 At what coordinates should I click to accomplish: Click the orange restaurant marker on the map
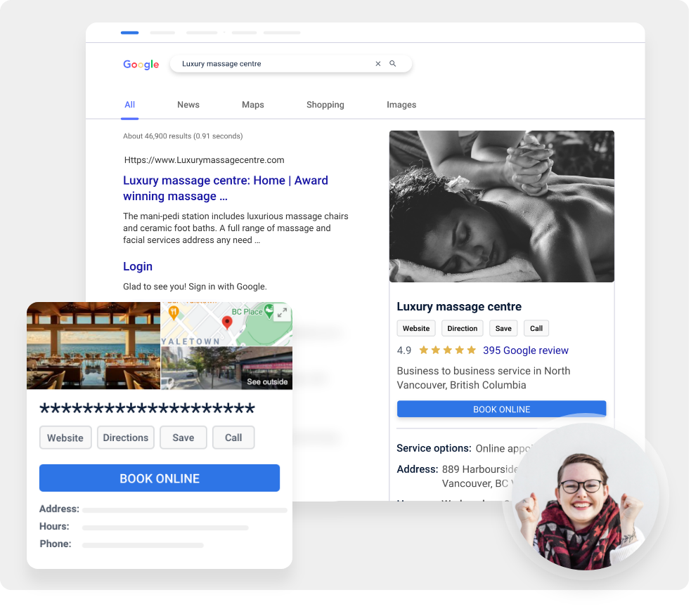[174, 313]
